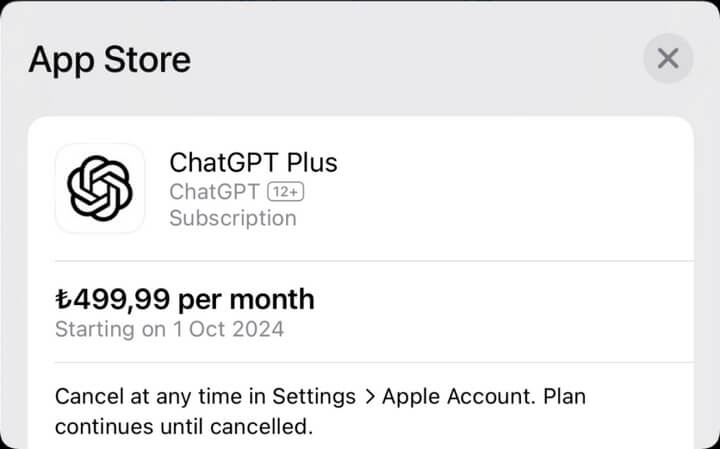Close the App Store subscription sheet

(x=668, y=59)
